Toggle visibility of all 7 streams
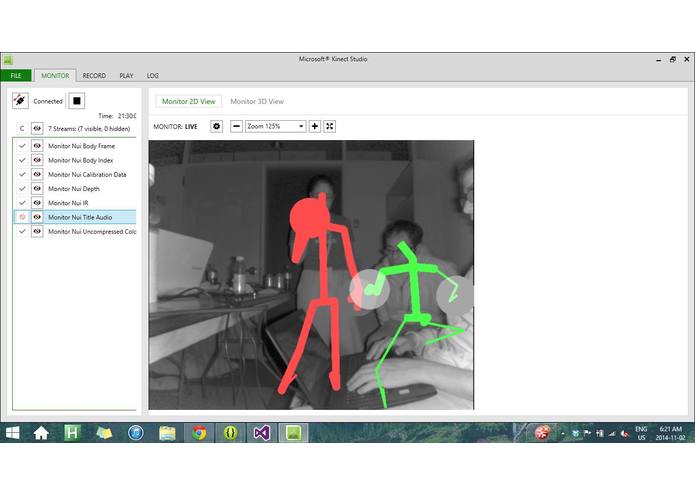Screen dimensions: 695x494 pos(37,128)
